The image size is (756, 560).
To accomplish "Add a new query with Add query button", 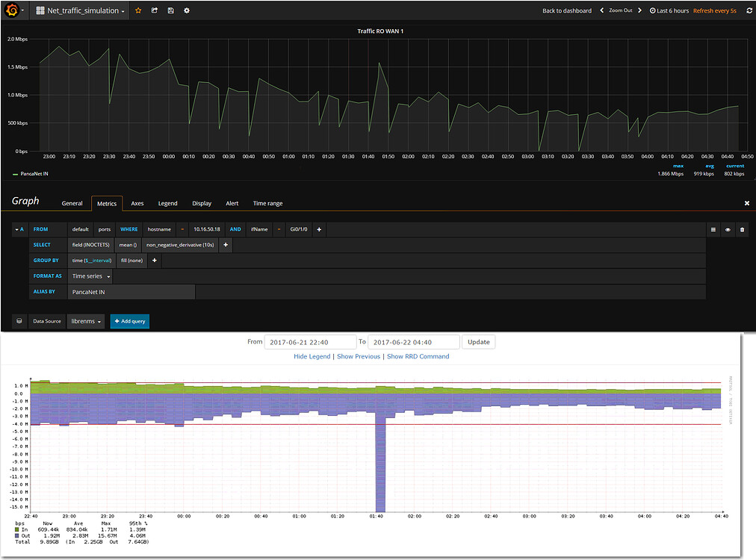I will (129, 321).
